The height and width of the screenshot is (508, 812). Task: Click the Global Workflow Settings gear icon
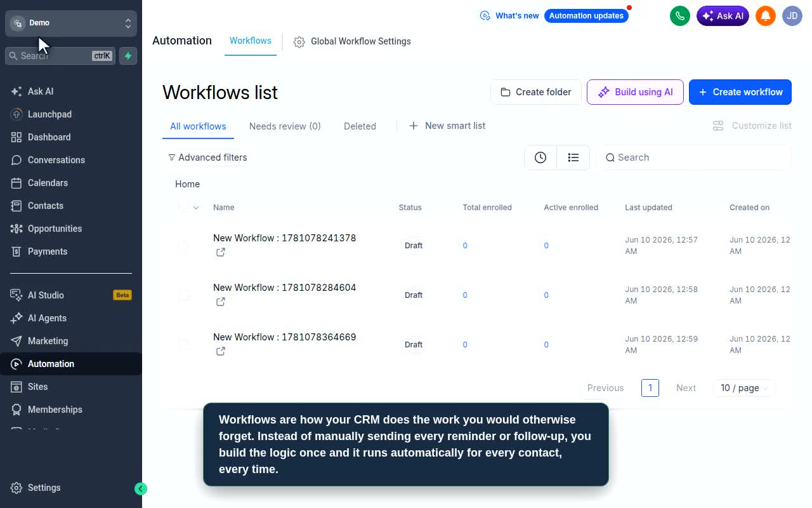coord(299,42)
